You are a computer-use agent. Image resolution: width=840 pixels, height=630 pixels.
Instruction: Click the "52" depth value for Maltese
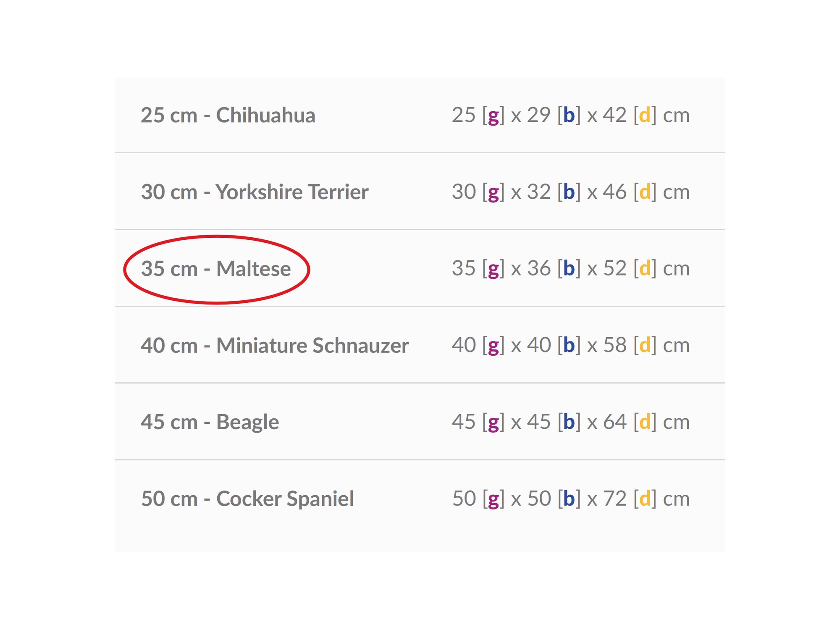(x=615, y=268)
